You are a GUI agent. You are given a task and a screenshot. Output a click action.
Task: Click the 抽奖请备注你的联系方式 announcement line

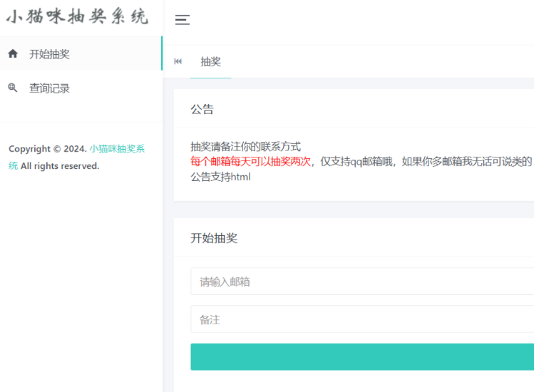(245, 146)
